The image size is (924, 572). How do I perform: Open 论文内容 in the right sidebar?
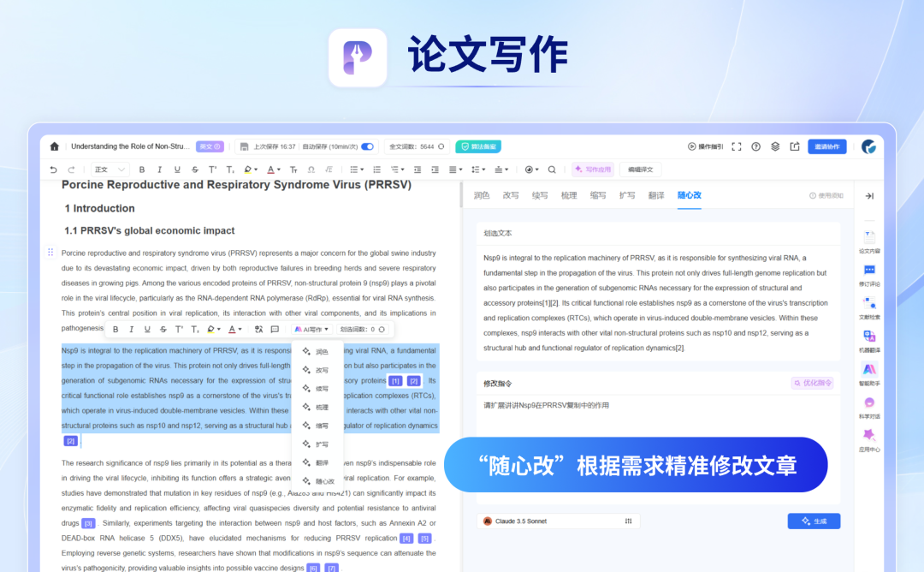[869, 241]
